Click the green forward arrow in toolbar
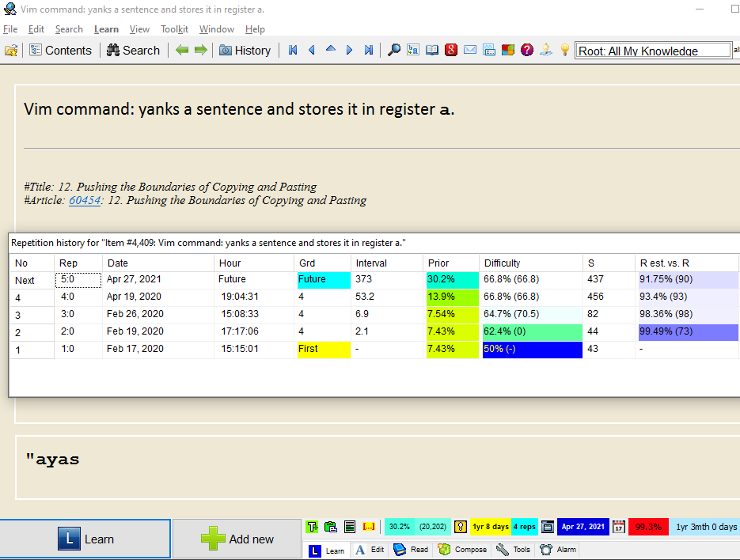 [200, 50]
